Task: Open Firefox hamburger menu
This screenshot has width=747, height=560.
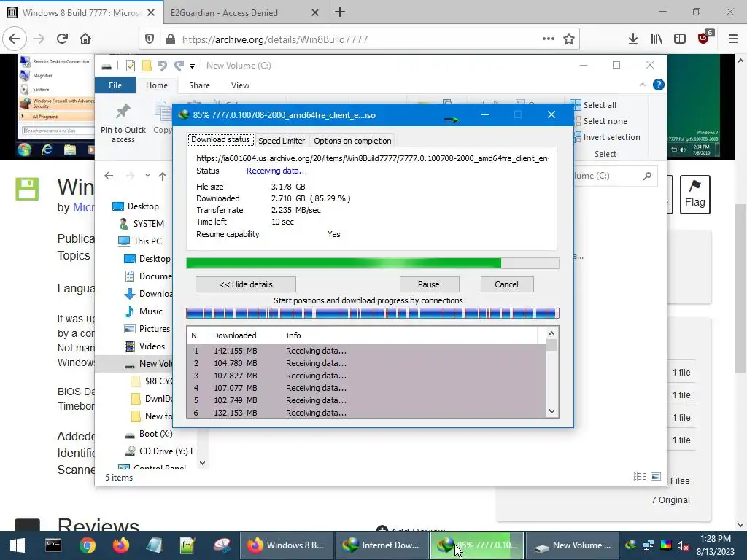Action: [x=733, y=39]
